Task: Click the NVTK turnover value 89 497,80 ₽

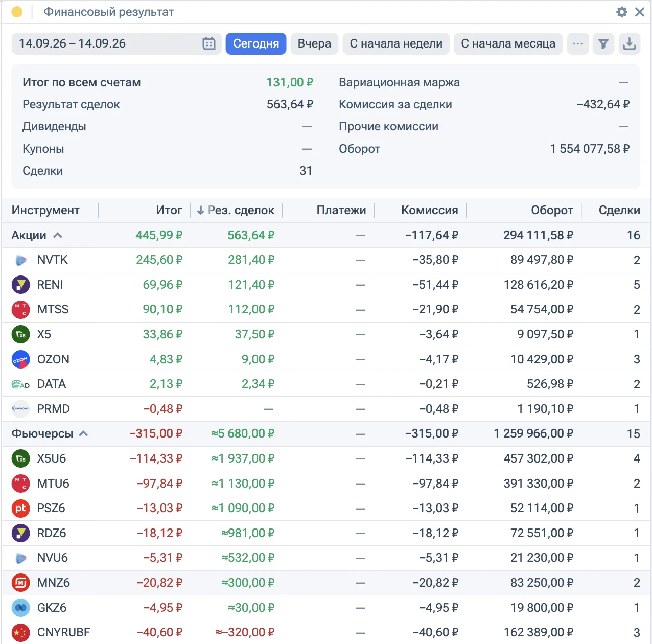Action: [542, 260]
